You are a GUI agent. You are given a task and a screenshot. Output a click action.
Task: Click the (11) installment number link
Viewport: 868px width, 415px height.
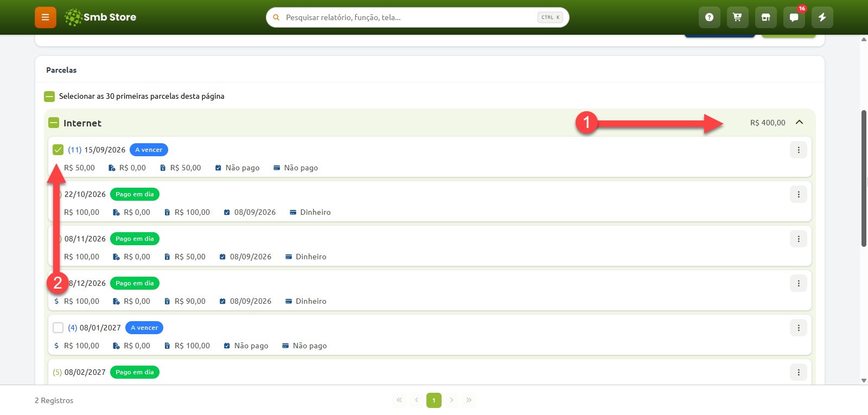[x=75, y=150]
